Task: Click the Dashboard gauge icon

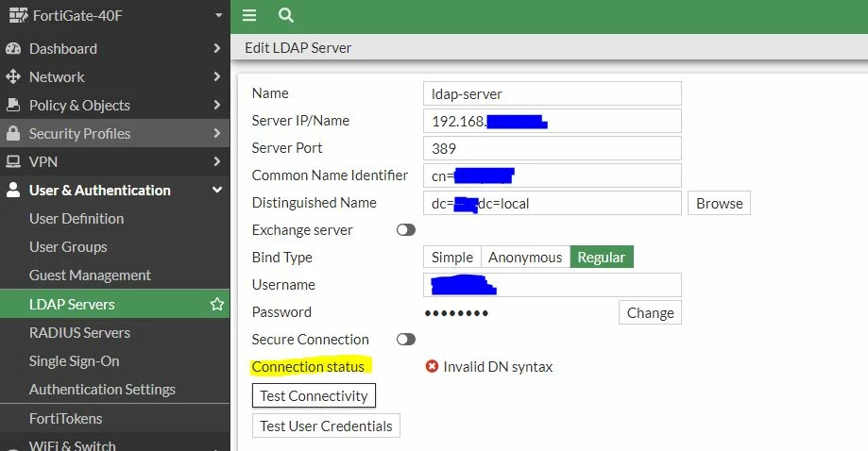Action: pyautogui.click(x=13, y=49)
